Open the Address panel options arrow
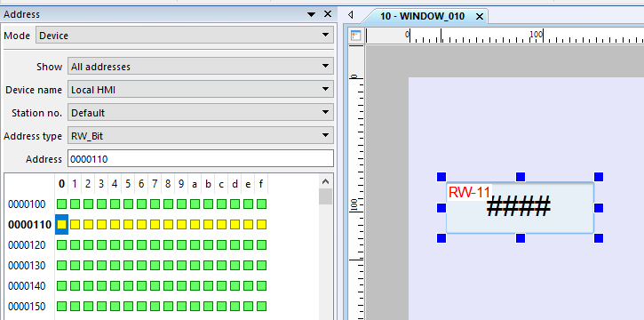Image resolution: width=644 pixels, height=320 pixels. click(311, 14)
